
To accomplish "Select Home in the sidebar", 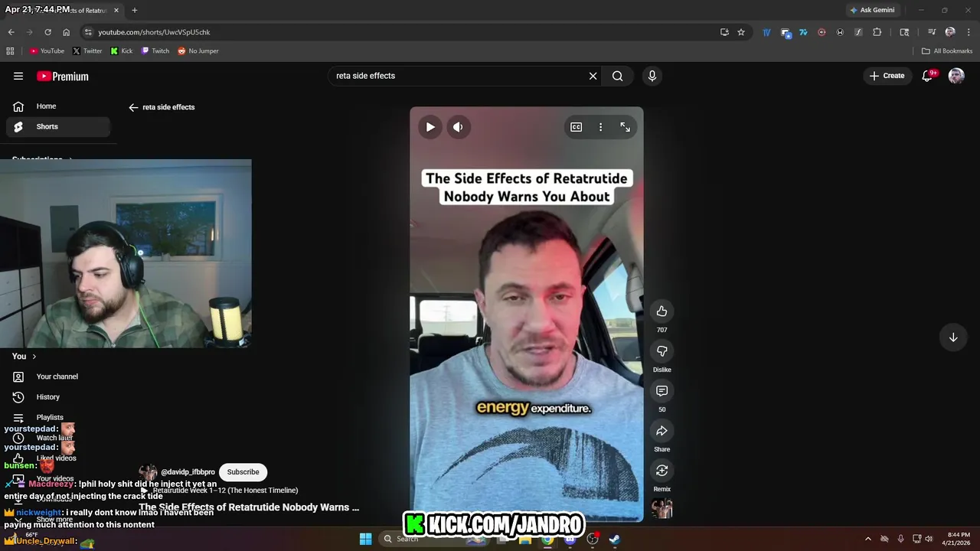I will [x=57, y=106].
